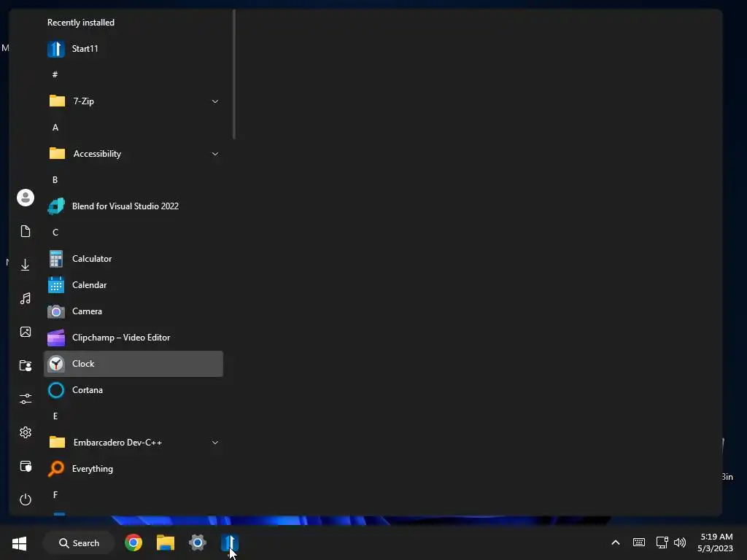
Task: Expand the 7-Zip folder chevron
Action: pos(215,101)
